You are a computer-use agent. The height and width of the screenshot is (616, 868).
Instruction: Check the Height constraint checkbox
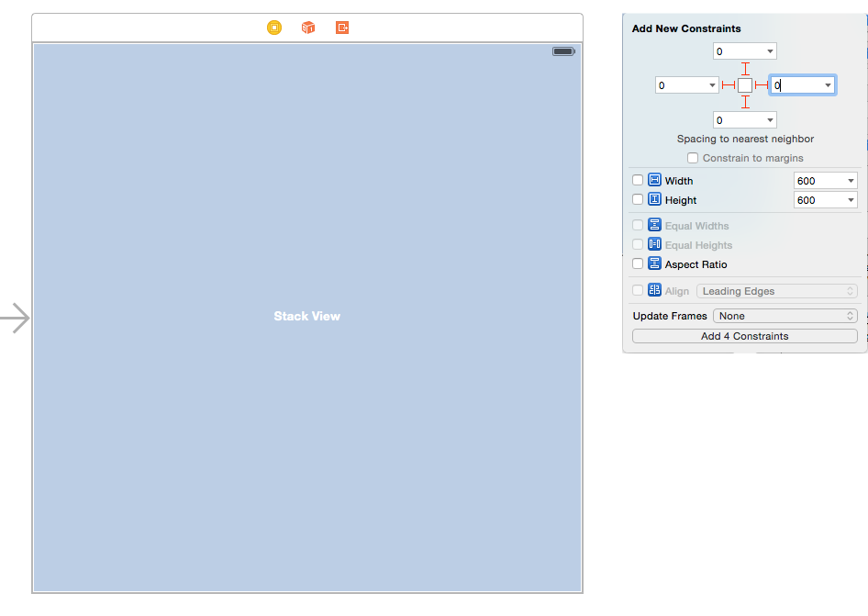click(x=638, y=199)
